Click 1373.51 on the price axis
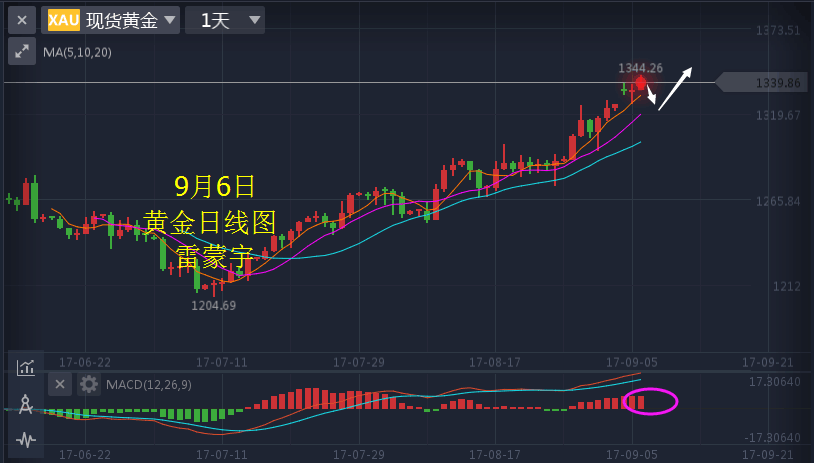The height and width of the screenshot is (463, 814). pyautogui.click(x=779, y=30)
